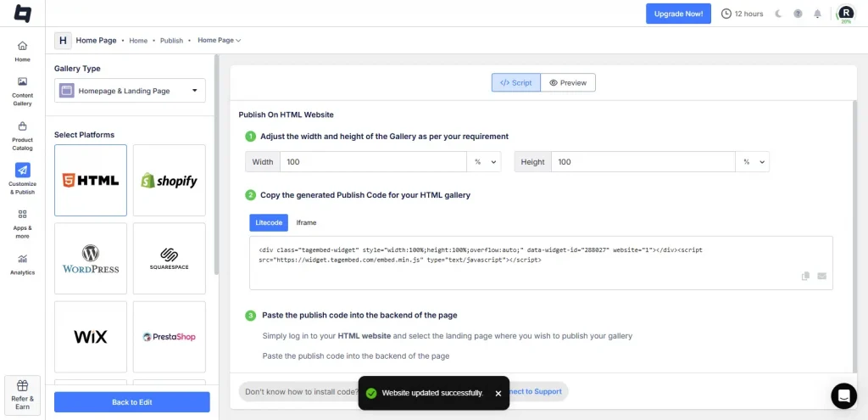This screenshot has height=420, width=868.
Task: Select the Litecode tab
Action: pyautogui.click(x=269, y=222)
